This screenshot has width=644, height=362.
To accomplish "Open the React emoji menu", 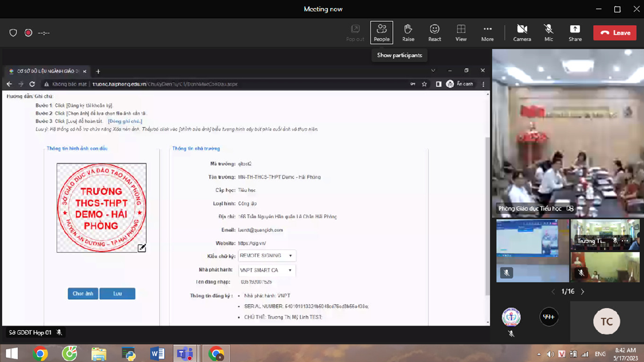I will [434, 32].
